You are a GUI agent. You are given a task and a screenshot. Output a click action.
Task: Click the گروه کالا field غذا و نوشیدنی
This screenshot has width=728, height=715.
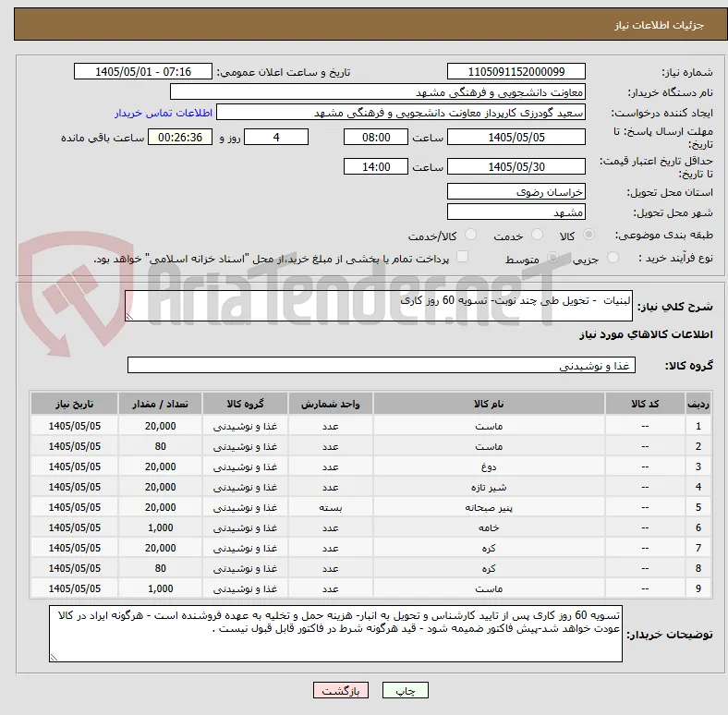(382, 365)
